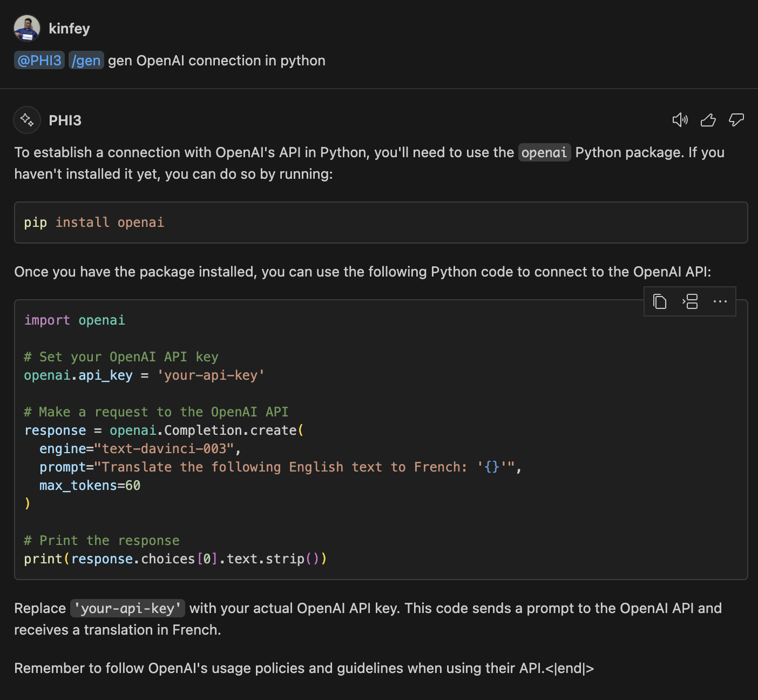The image size is (758, 700).
Task: Click the PHI3 responder name
Action: (x=65, y=120)
